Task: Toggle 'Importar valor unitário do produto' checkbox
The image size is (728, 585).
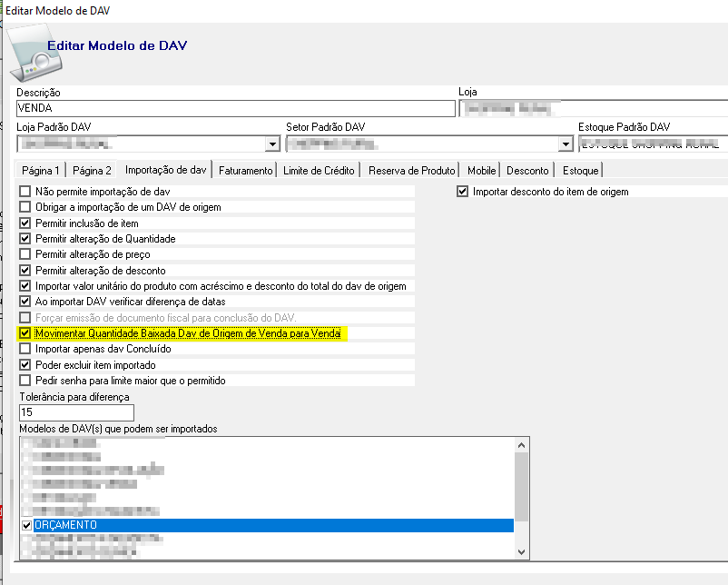Action: (25, 286)
